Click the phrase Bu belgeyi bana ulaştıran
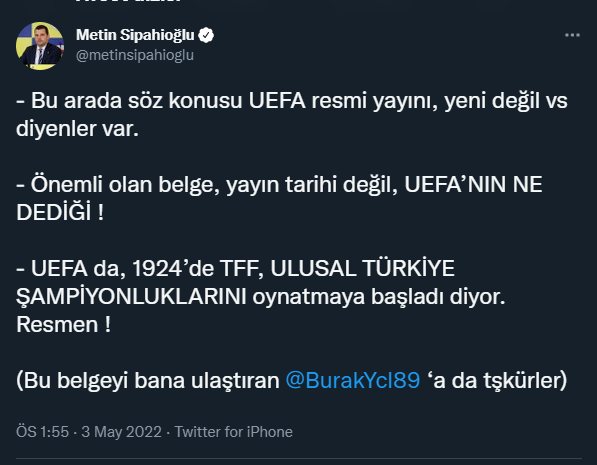The image size is (597, 465). coord(148,380)
